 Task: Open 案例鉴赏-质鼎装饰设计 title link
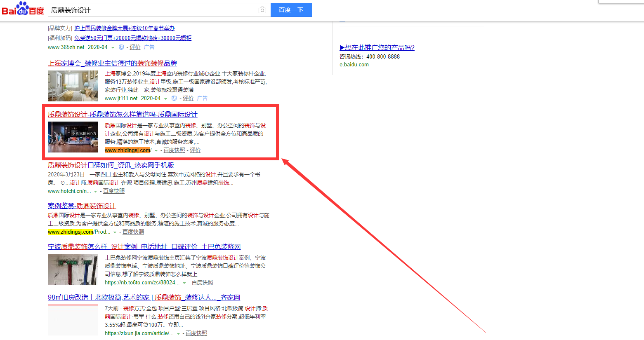(82, 206)
